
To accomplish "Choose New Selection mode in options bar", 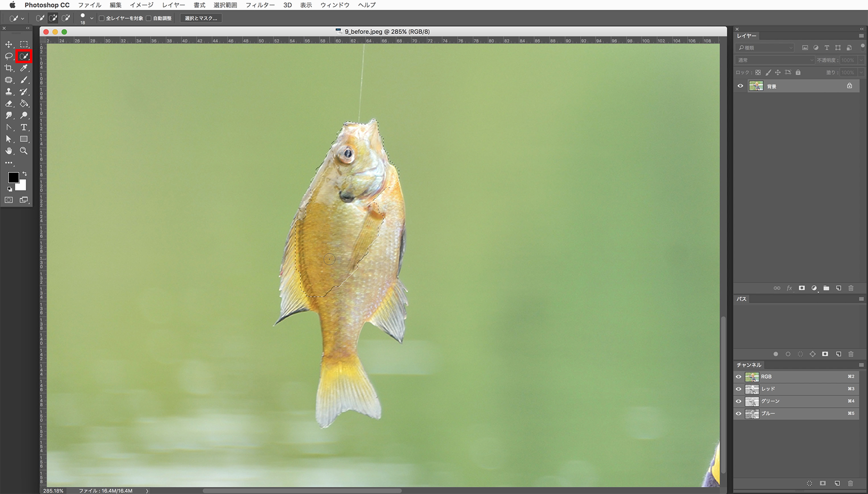I will pos(40,18).
